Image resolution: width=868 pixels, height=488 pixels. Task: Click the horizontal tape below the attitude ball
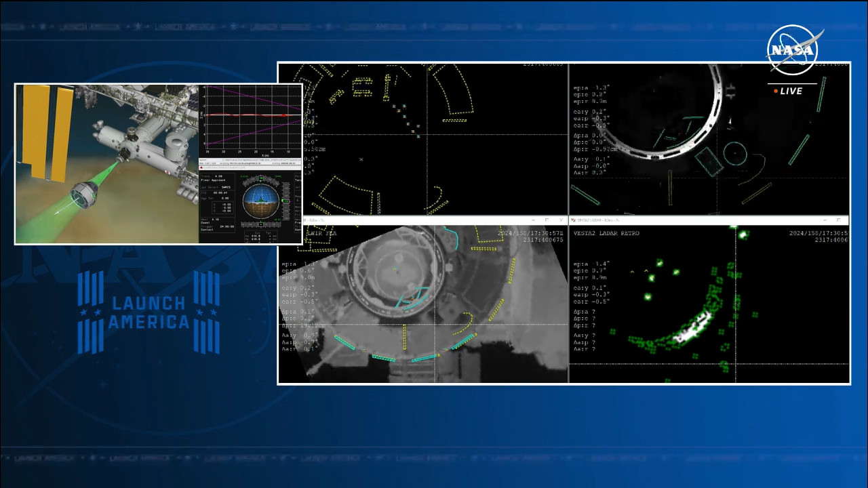coord(261,224)
